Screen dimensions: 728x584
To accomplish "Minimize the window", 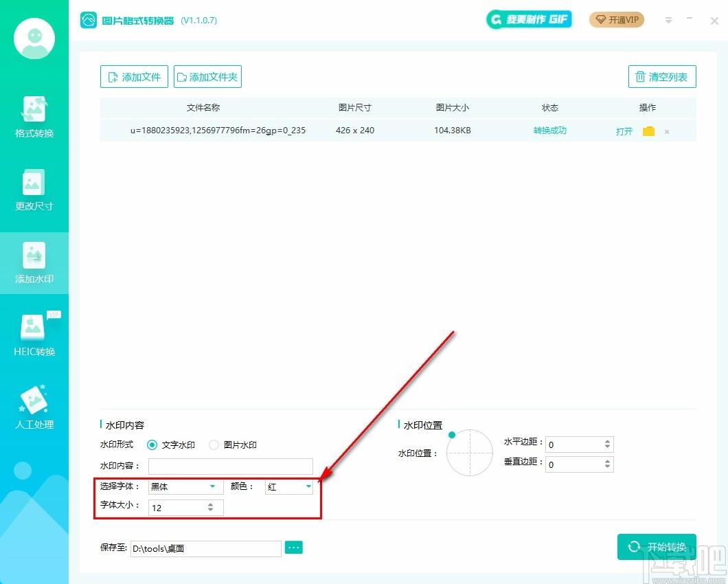I will click(690, 19).
